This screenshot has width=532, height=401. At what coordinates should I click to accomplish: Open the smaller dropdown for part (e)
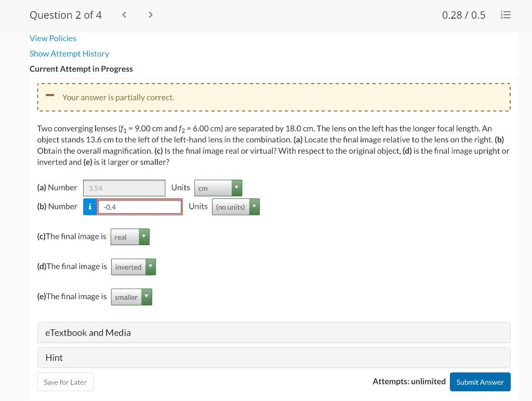pyautogui.click(x=131, y=297)
